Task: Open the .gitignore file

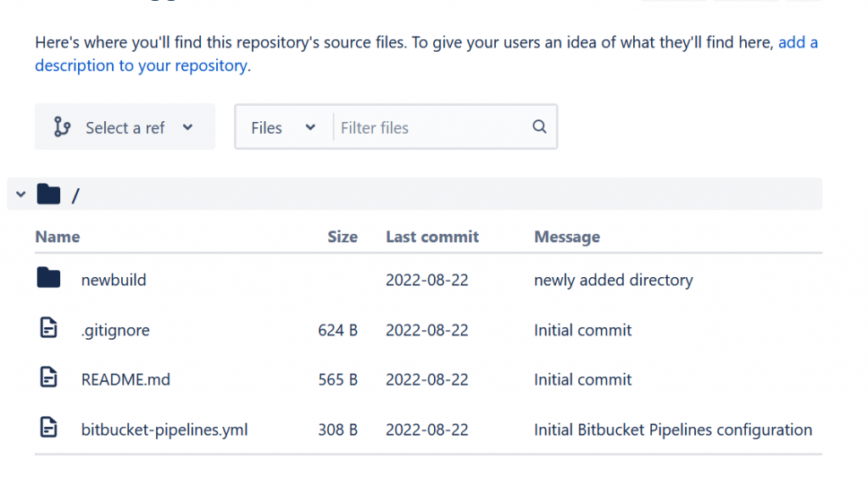Action: pyautogui.click(x=115, y=330)
